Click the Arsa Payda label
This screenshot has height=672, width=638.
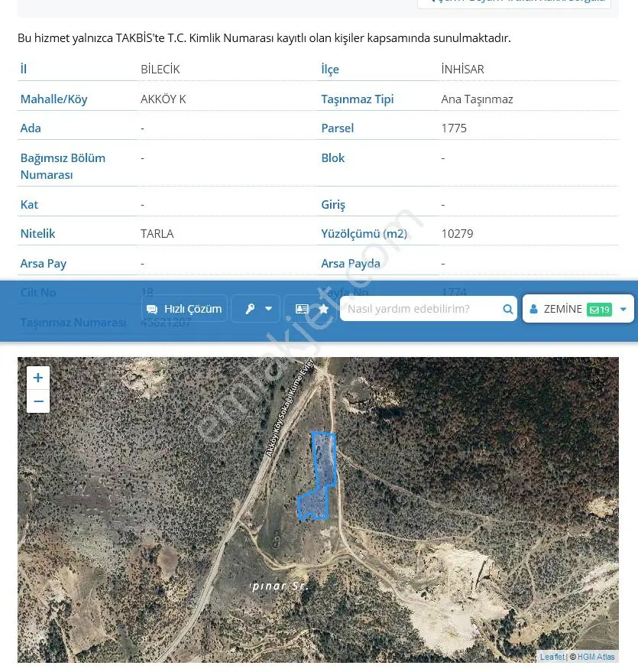351,264
